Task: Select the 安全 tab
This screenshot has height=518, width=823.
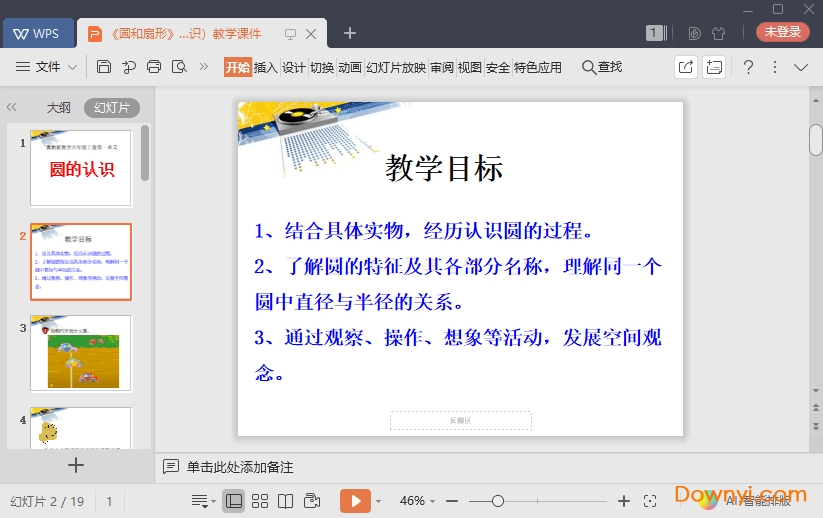Action: tap(498, 67)
